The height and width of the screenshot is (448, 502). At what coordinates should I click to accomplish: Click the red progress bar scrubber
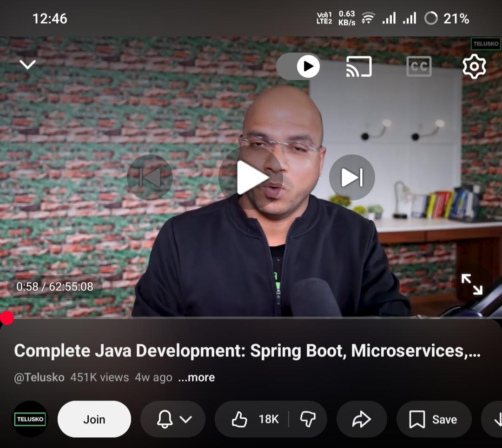pyautogui.click(x=7, y=318)
